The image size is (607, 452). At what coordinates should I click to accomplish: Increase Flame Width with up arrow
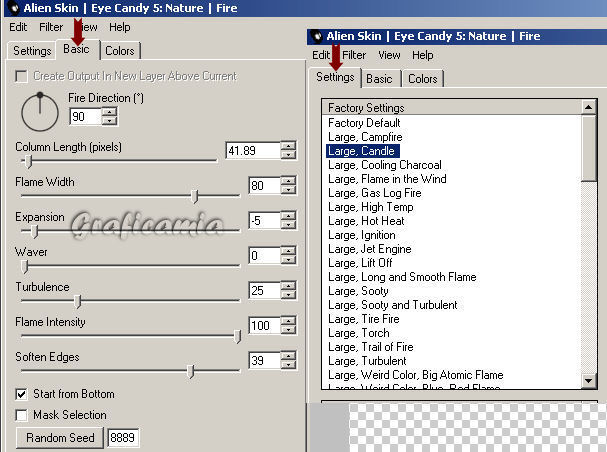pyautogui.click(x=288, y=181)
